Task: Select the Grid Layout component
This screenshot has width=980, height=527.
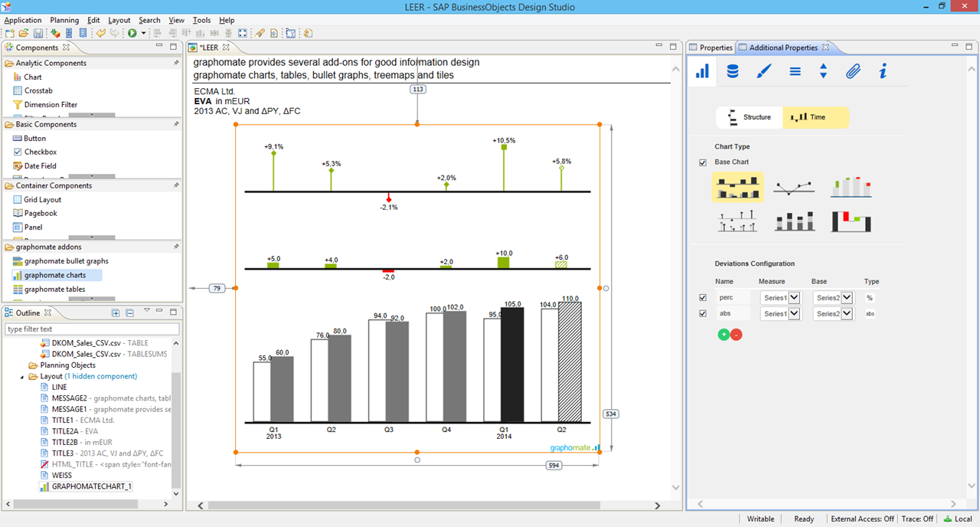Action: (37, 199)
